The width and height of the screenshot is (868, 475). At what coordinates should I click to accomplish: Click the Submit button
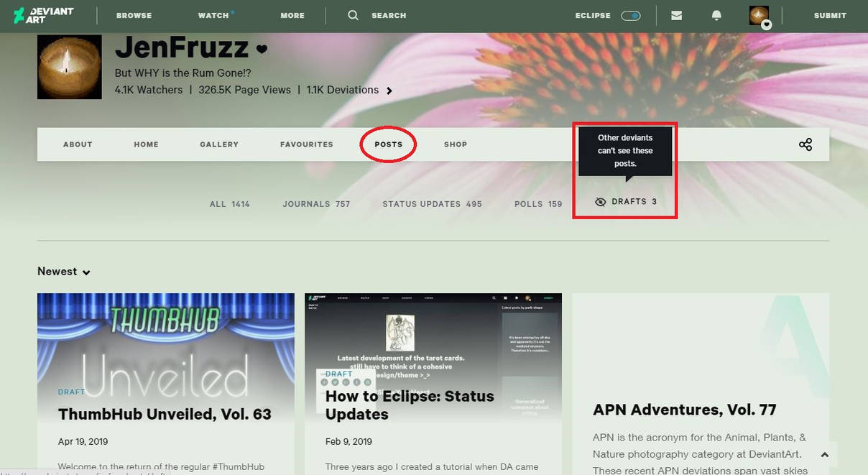[830, 15]
